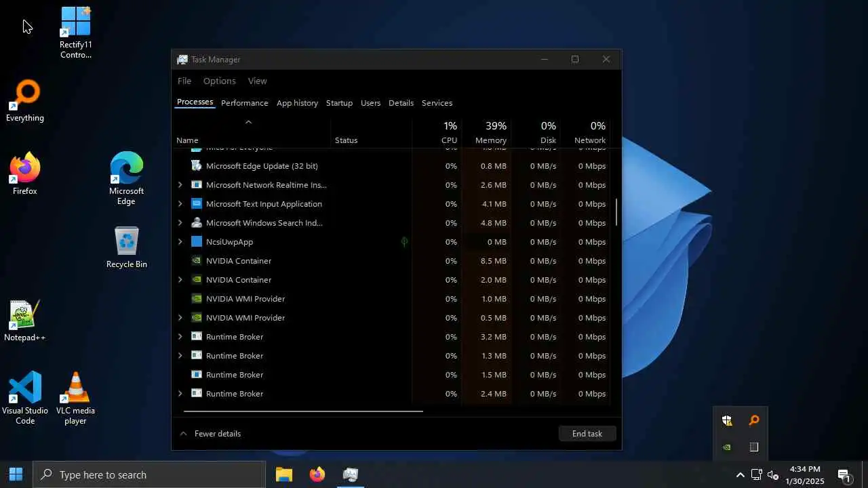Viewport: 868px width, 488px height.
Task: Expand the Microsoft Windows Search Ind... process
Action: (x=180, y=222)
